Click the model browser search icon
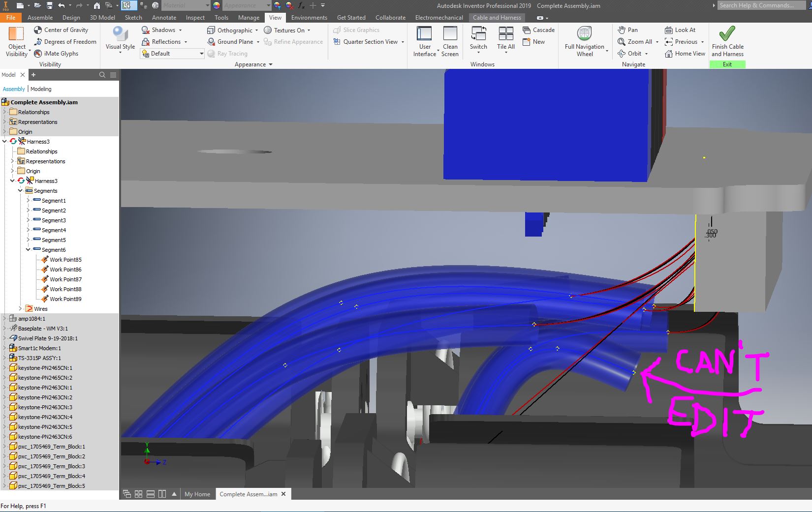This screenshot has height=512, width=812. coord(102,75)
